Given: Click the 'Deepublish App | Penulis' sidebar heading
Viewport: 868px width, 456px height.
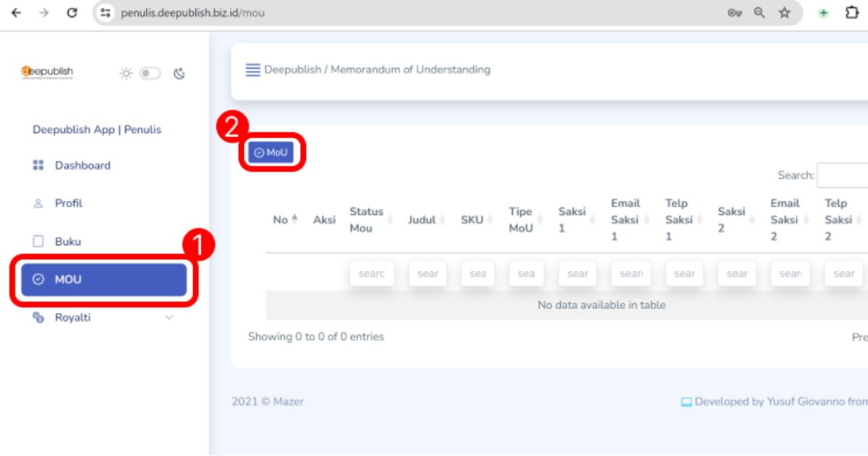Looking at the screenshot, I should [x=97, y=130].
